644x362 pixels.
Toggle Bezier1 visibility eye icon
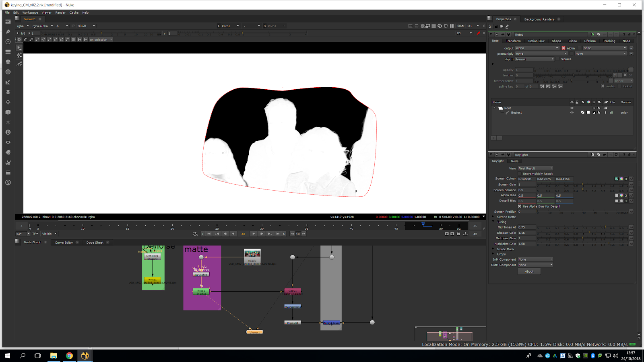tap(572, 113)
